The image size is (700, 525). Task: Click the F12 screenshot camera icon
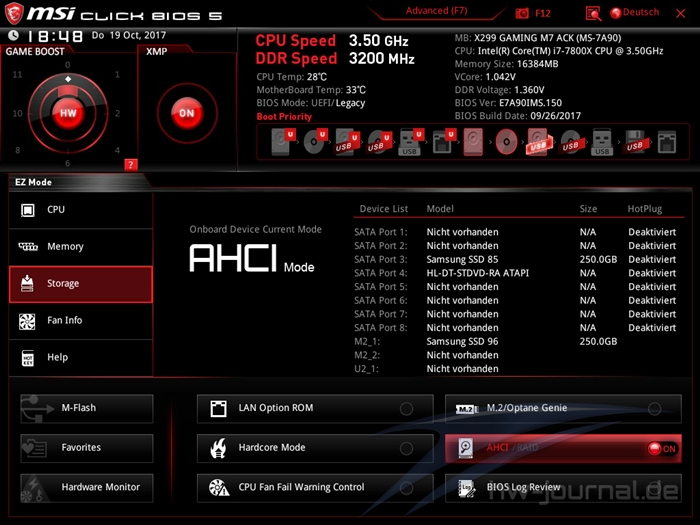click(x=522, y=13)
